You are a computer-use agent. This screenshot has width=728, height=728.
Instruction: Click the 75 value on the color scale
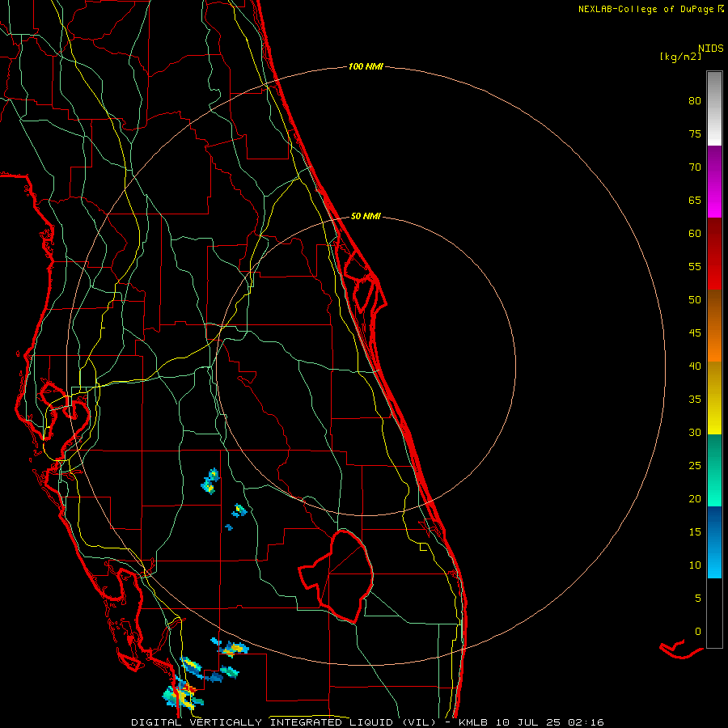pyautogui.click(x=695, y=134)
